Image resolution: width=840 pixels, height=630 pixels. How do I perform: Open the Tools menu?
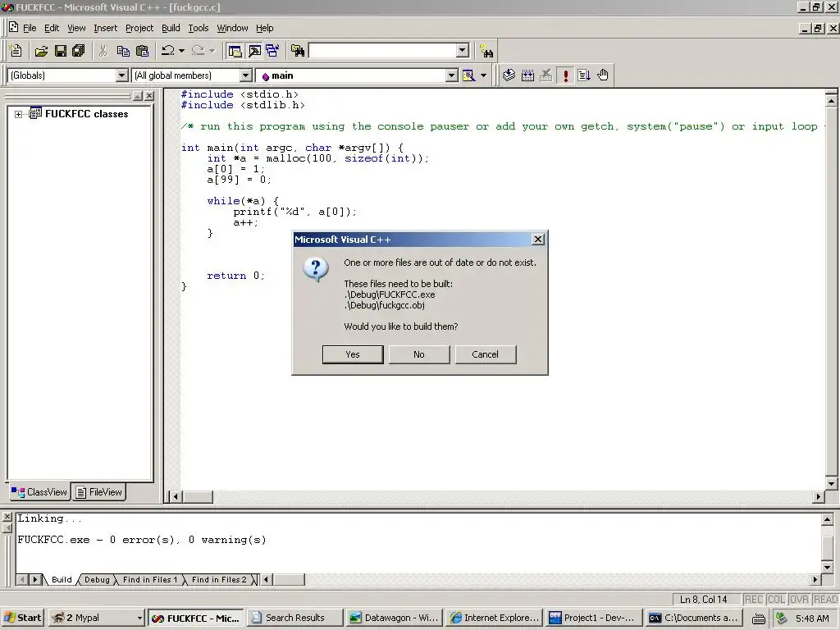[x=199, y=29]
